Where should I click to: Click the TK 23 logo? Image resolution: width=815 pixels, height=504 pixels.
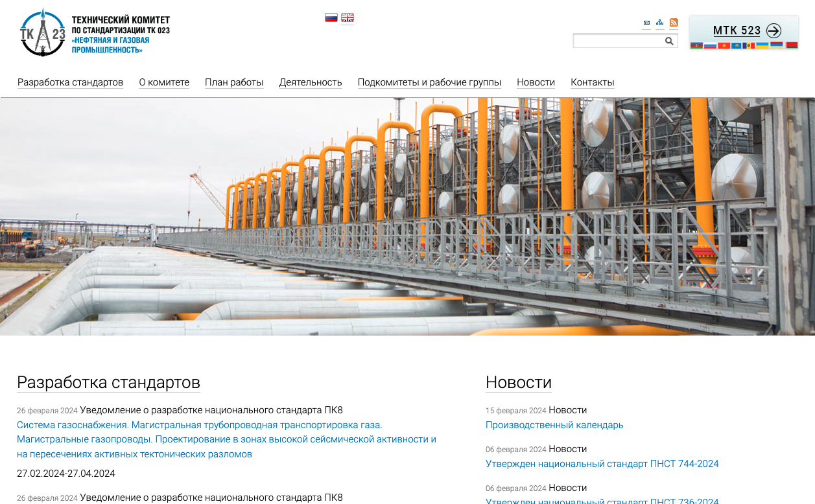tap(43, 32)
